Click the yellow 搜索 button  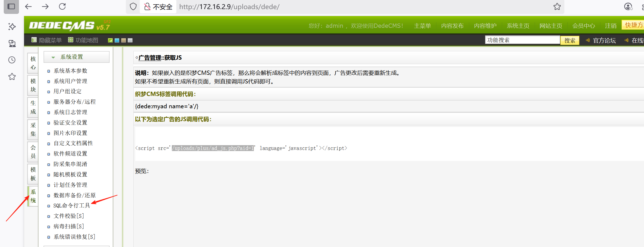pos(570,40)
